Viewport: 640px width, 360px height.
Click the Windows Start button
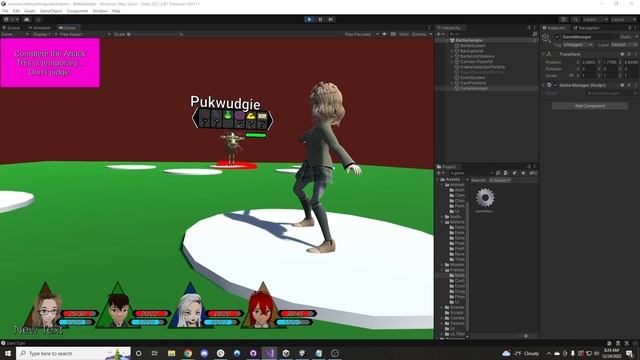pos(7,353)
